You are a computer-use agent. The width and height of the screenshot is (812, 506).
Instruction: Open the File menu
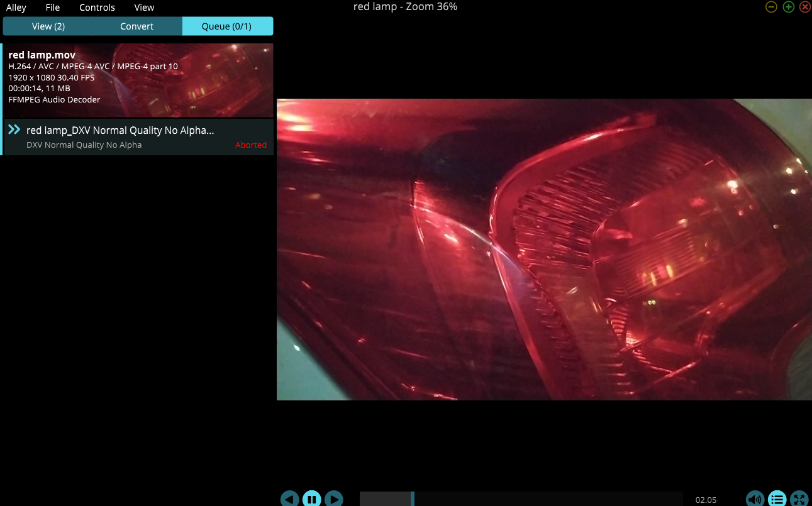[x=53, y=8]
